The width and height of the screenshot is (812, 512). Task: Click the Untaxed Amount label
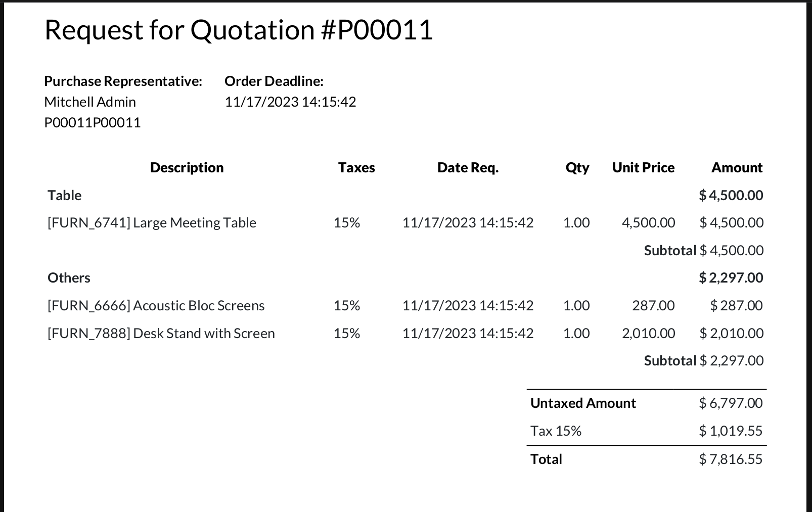583,403
